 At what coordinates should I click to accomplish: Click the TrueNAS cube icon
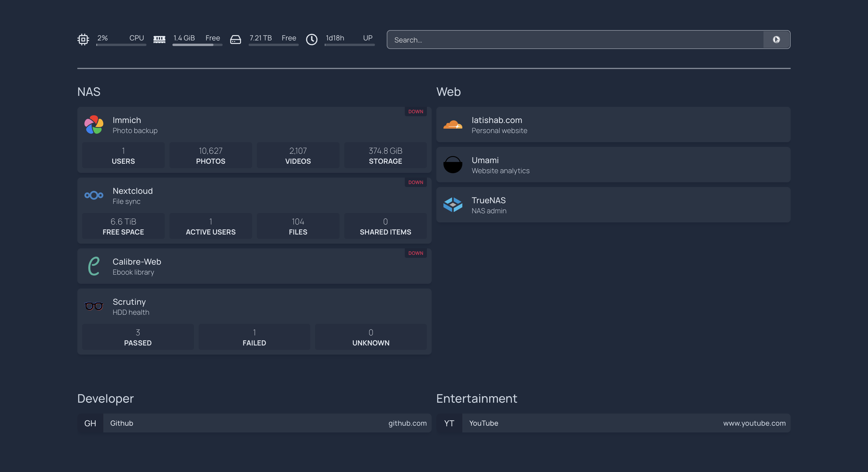coord(453,205)
